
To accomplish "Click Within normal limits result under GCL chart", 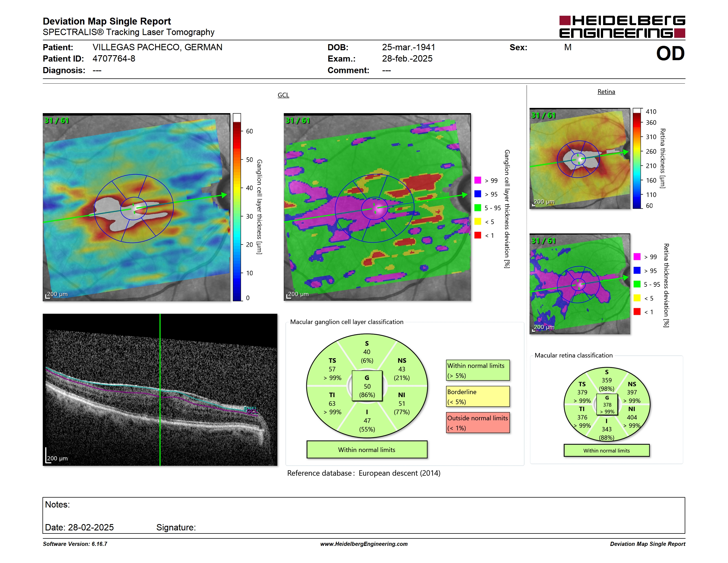I will pyautogui.click(x=367, y=450).
